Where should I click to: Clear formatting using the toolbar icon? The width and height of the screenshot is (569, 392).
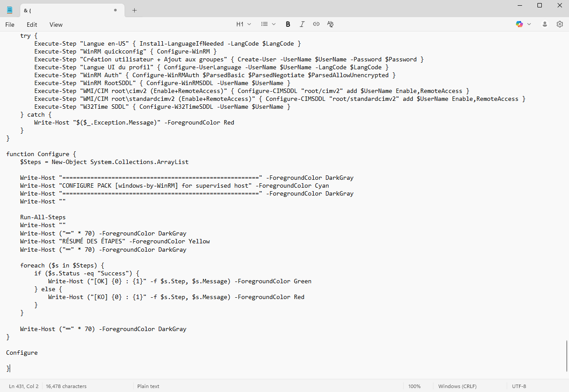point(330,25)
